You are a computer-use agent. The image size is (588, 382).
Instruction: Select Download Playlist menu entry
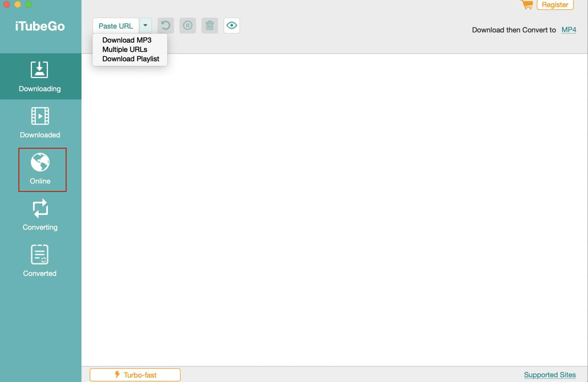coord(131,59)
